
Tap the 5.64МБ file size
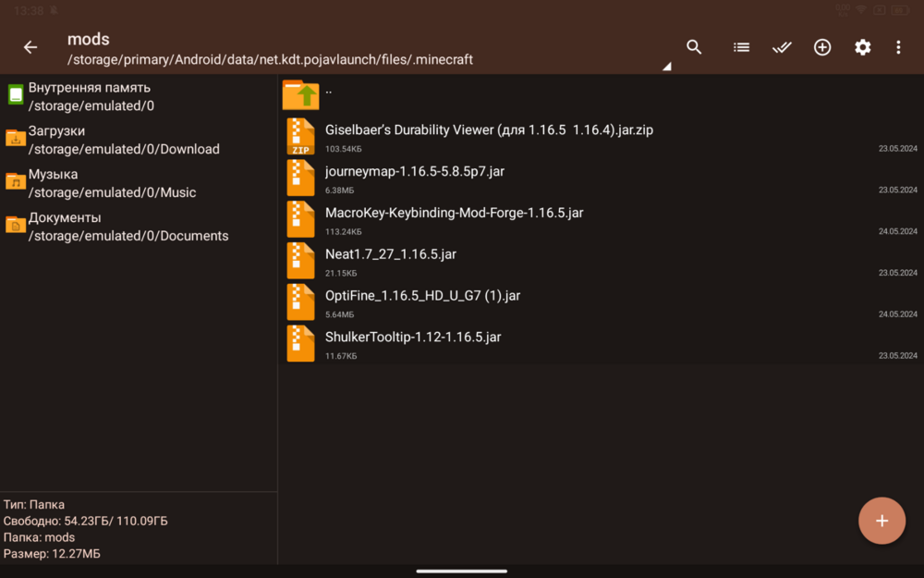339,314
